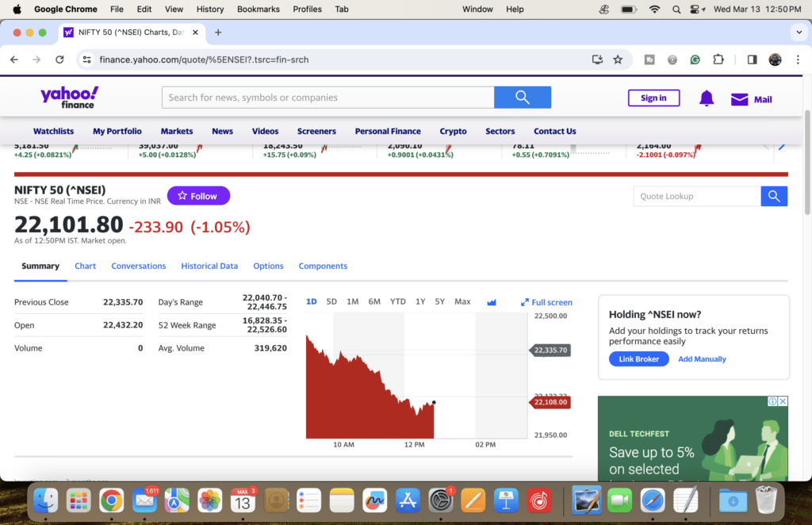
Task: Click the Quote Lookup input field
Action: coord(697,196)
